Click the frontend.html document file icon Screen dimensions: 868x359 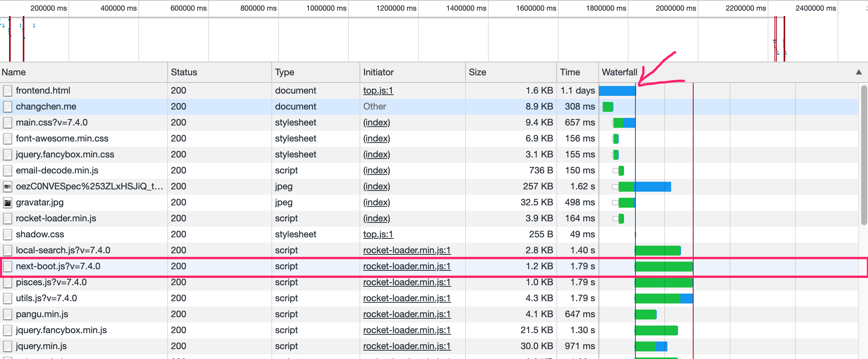[7, 91]
